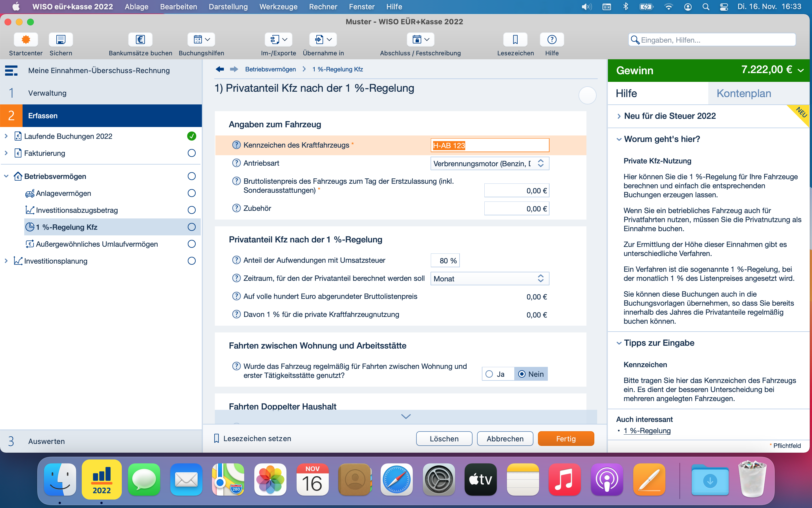The image size is (812, 508).
Task: Click the Übernahme in toolbar icon
Action: click(323, 40)
